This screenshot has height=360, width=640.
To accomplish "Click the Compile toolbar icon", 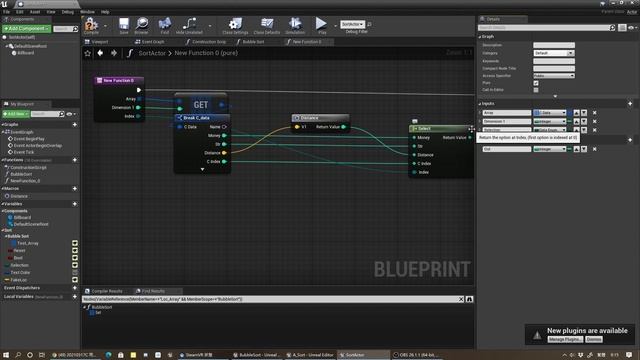I will (91, 26).
